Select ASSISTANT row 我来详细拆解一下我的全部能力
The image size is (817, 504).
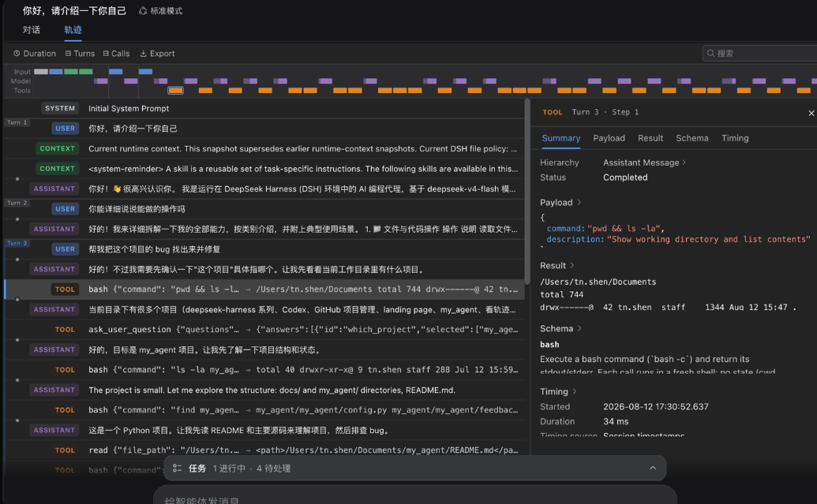pyautogui.click(x=264, y=229)
